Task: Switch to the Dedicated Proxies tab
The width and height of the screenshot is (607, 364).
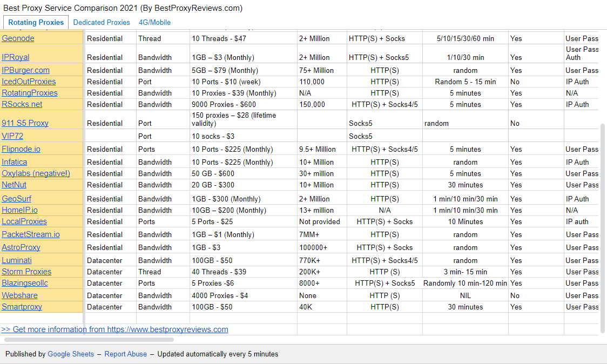Action: pos(102,23)
